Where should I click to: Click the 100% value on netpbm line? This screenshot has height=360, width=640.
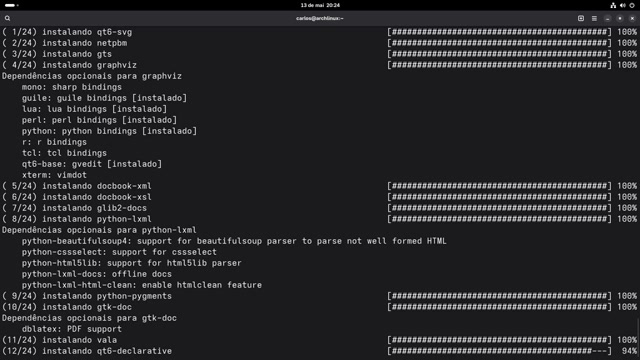tap(627, 43)
